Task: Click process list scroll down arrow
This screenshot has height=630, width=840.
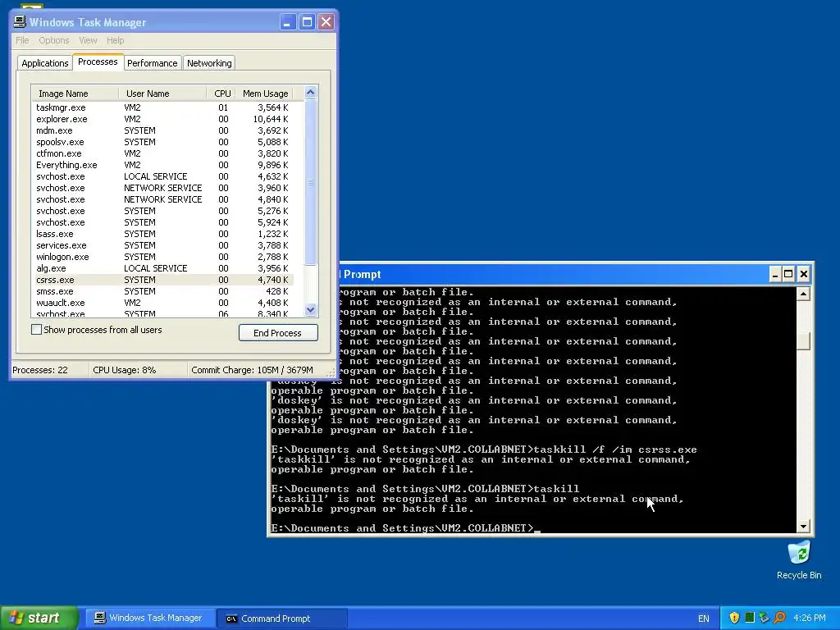Action: coord(310,309)
